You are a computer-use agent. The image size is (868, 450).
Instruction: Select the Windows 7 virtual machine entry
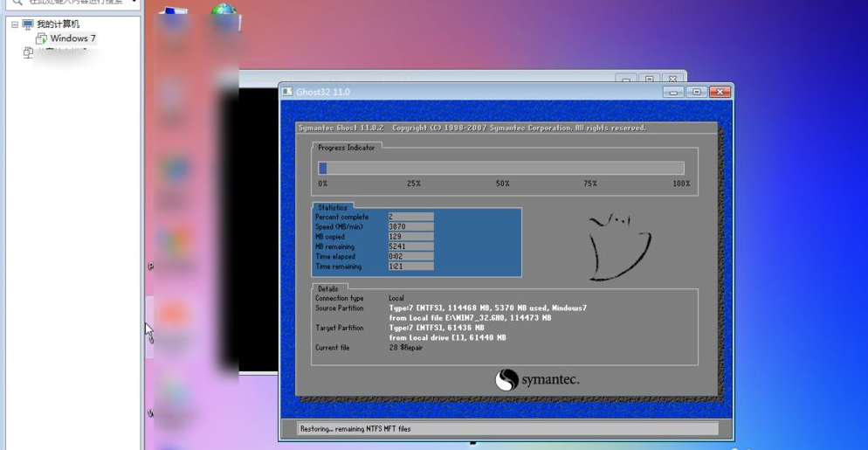point(72,38)
